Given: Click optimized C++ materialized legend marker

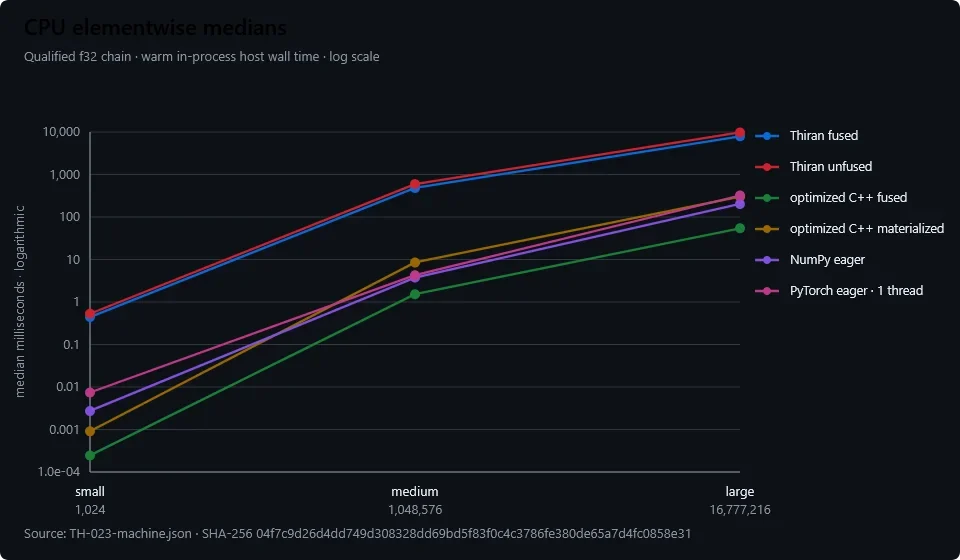Looking at the screenshot, I should pos(767,229).
